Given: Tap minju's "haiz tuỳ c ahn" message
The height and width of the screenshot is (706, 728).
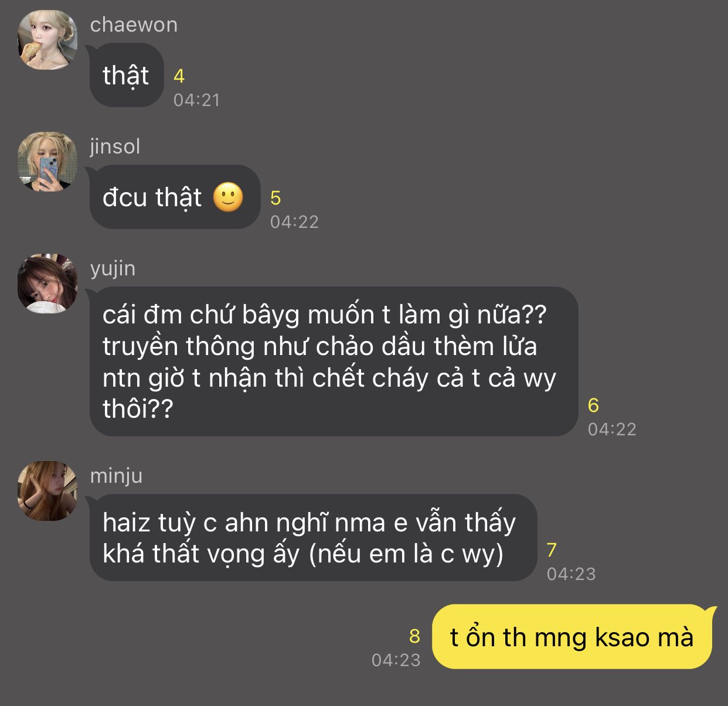Looking at the screenshot, I should pyautogui.click(x=313, y=537).
